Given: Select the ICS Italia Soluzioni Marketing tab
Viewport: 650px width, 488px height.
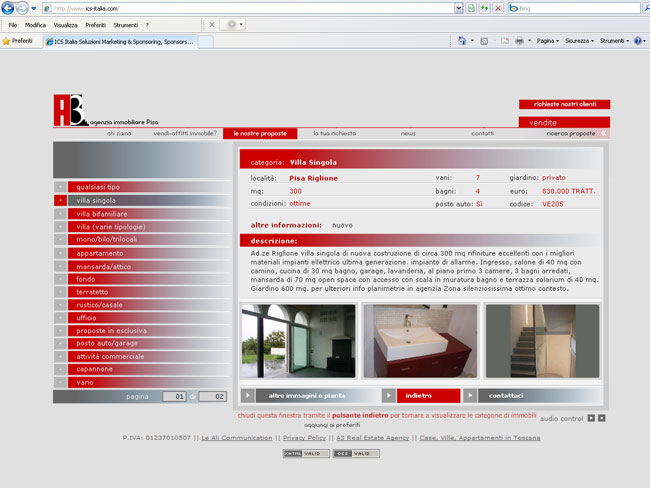Looking at the screenshot, I should (120, 42).
